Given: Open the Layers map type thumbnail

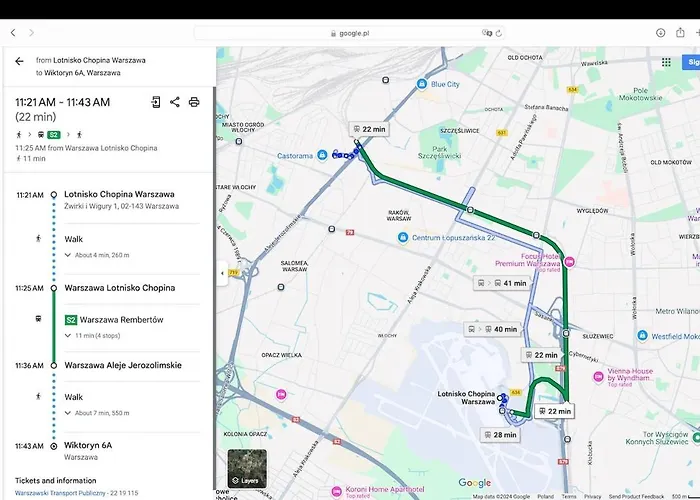Looking at the screenshot, I should pyautogui.click(x=247, y=468).
